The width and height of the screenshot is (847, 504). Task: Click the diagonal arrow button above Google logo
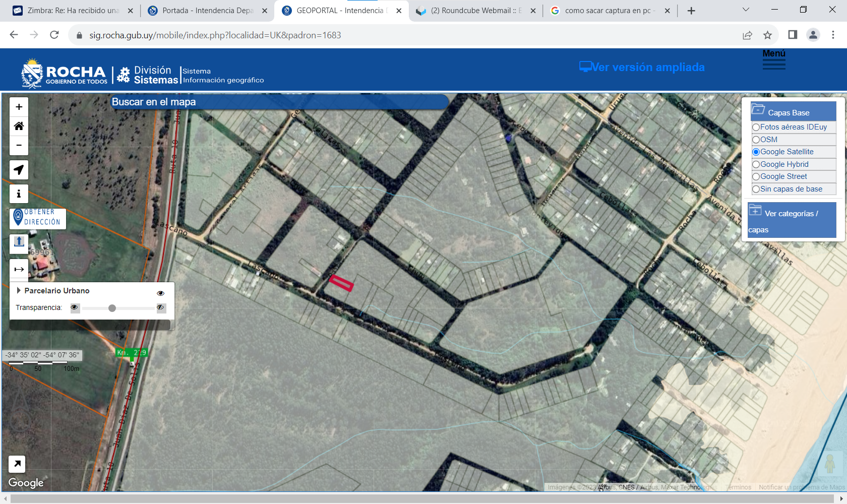(17, 464)
